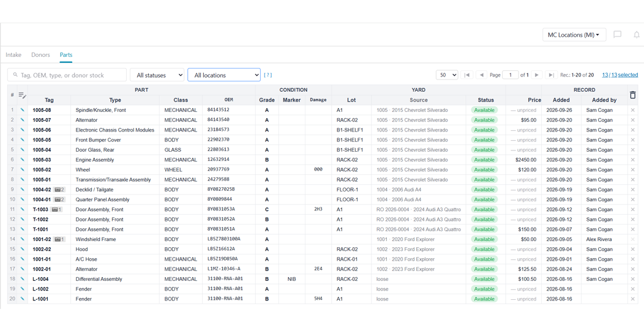Click the trash delete-all icon in header
This screenshot has height=331, width=644.
(x=633, y=95)
